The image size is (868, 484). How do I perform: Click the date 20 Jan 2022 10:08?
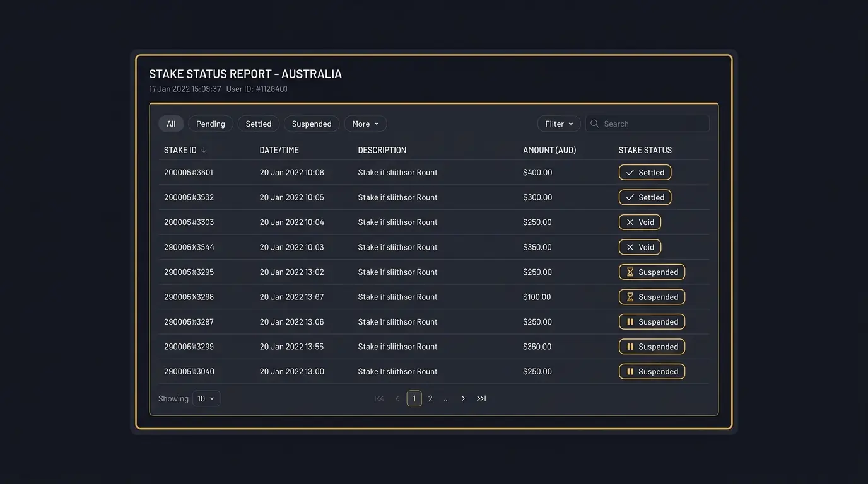click(292, 172)
